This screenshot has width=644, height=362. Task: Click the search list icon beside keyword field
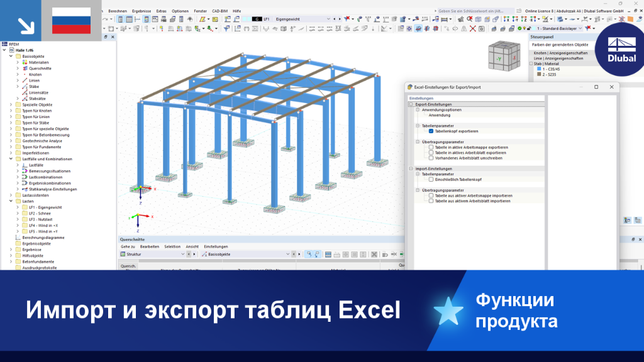point(519,11)
